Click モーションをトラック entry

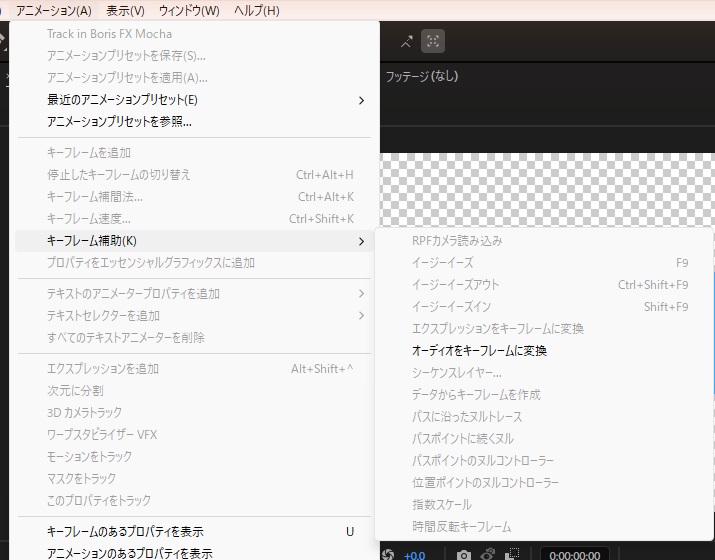click(x=194, y=456)
